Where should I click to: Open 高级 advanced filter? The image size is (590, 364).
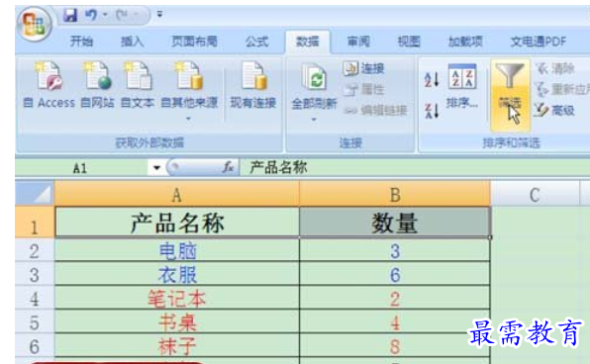point(554,110)
